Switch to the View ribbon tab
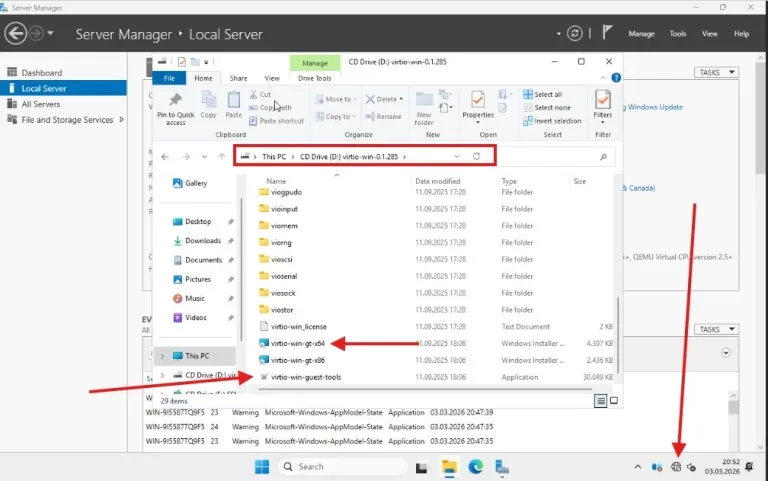 click(x=272, y=78)
